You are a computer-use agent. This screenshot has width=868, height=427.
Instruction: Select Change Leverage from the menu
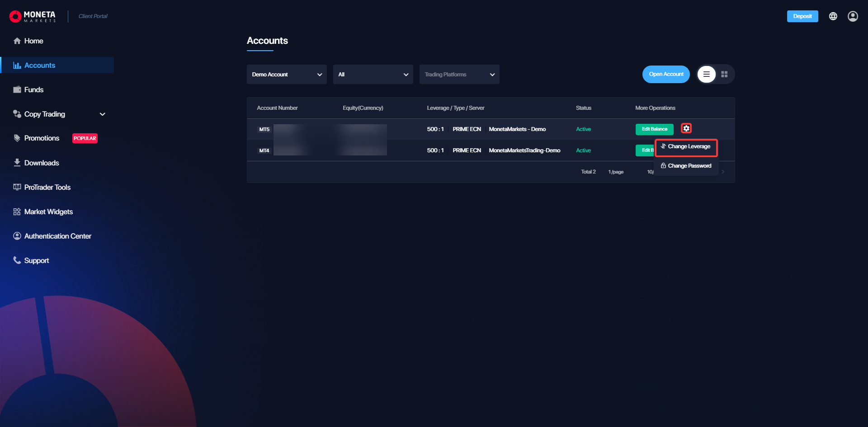coord(686,147)
